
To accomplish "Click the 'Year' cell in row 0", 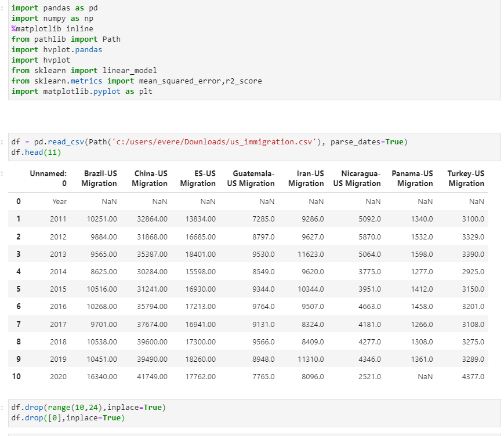I will point(60,201).
